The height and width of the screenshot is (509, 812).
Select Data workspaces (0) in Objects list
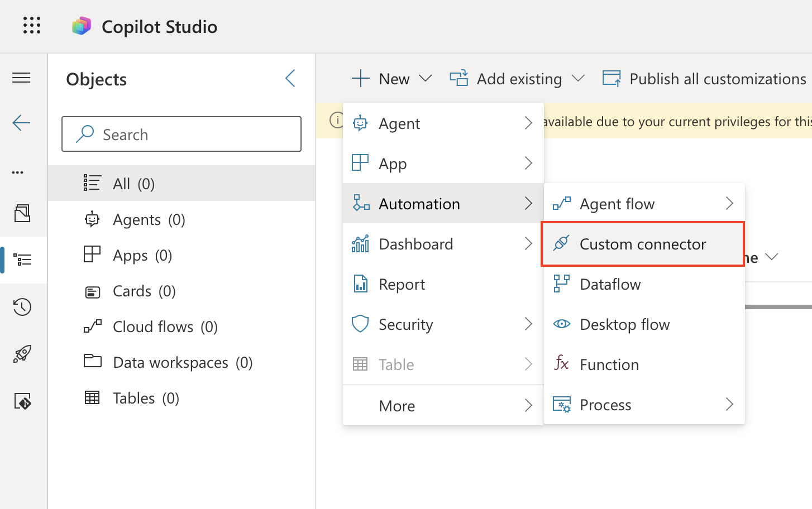coord(181,362)
